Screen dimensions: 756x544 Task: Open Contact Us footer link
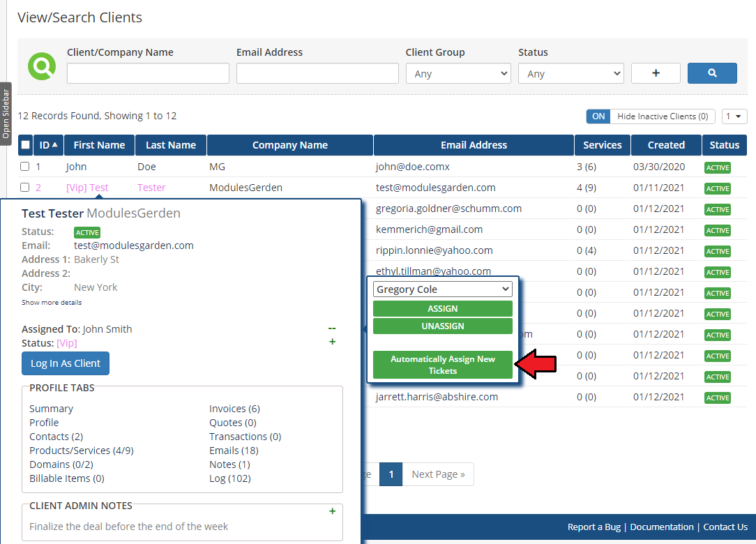(x=725, y=527)
